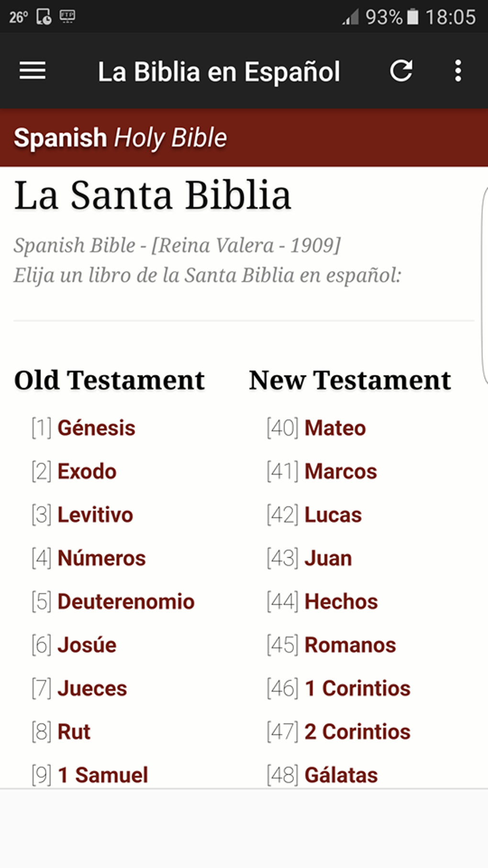Tap the signal strength icon
Image resolution: width=488 pixels, height=868 pixels.
click(351, 18)
